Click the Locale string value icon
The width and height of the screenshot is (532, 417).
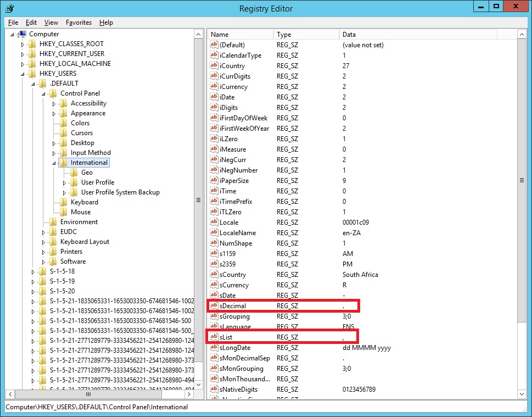tap(214, 222)
